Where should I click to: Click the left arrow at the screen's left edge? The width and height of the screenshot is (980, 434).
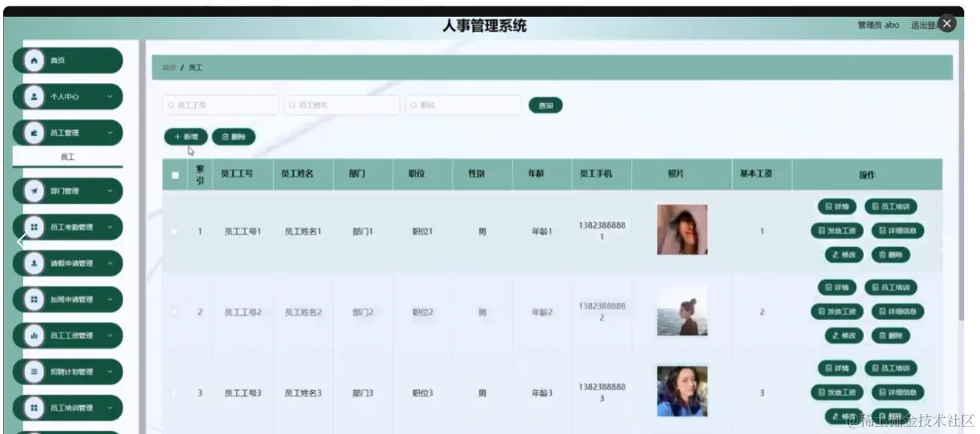pyautogui.click(x=22, y=241)
